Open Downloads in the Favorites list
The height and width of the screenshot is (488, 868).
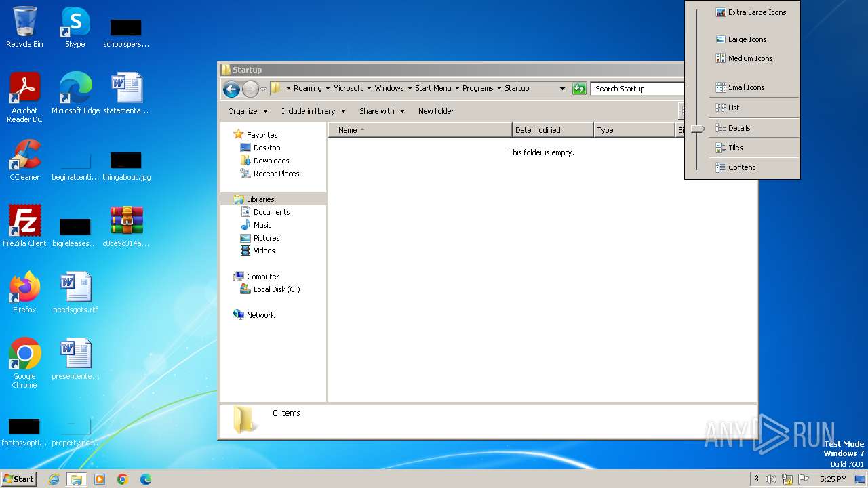point(264,161)
